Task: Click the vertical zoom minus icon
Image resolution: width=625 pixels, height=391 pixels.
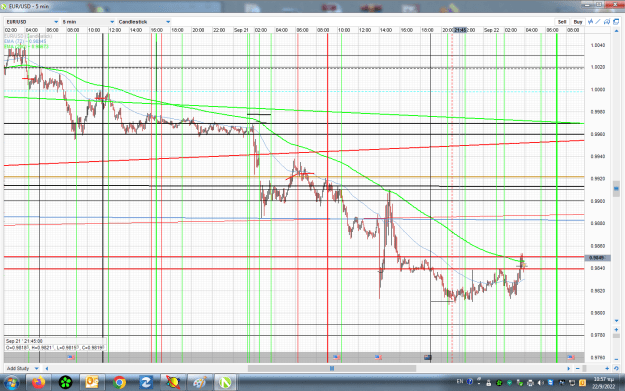Action: (616, 360)
